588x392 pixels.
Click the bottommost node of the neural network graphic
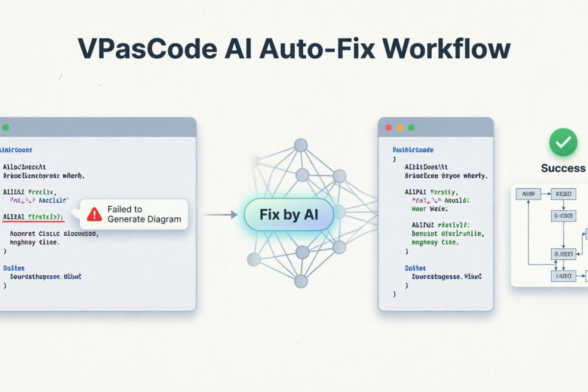[x=301, y=281]
